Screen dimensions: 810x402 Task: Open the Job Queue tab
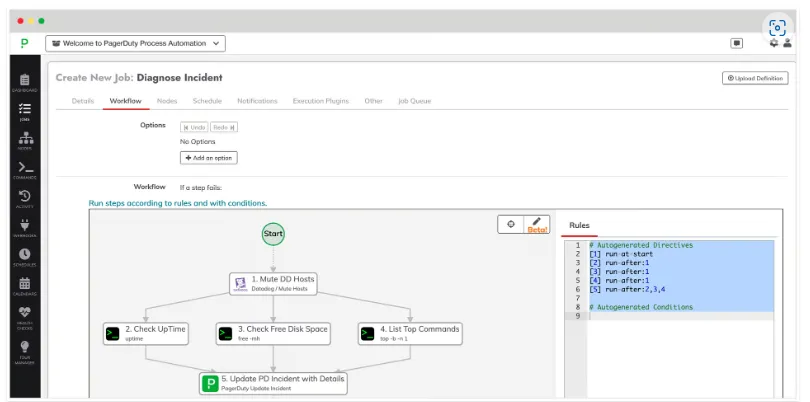tap(414, 101)
